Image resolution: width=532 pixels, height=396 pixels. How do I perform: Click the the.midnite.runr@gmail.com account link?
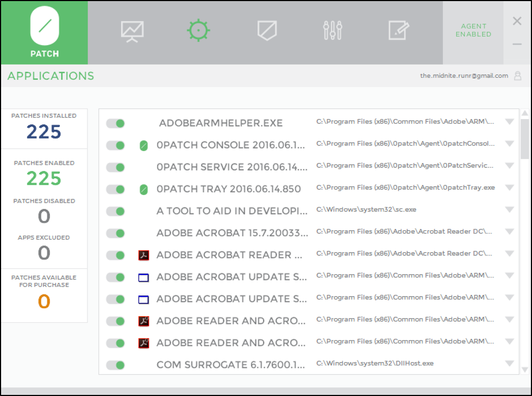tap(464, 76)
